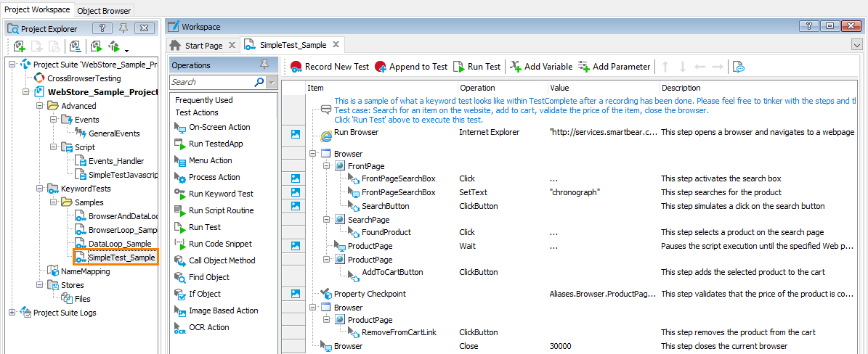Click Add Variable toolbar button
This screenshot has height=354, width=868.
tap(541, 67)
